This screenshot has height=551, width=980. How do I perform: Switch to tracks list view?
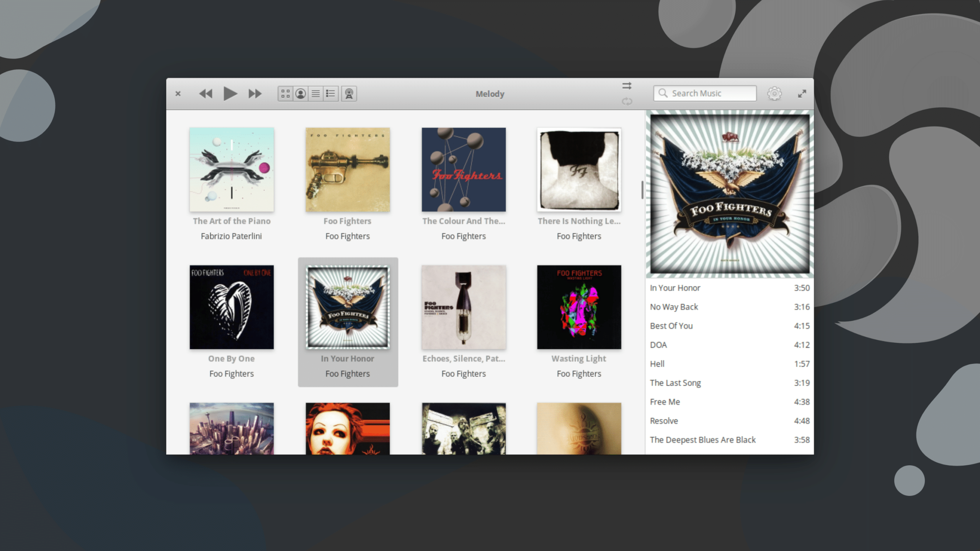tap(315, 94)
